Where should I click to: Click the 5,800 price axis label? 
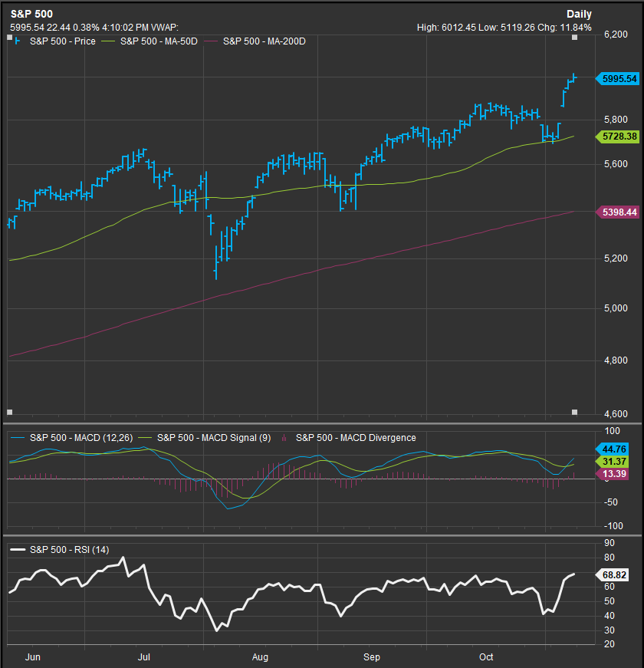[616, 120]
